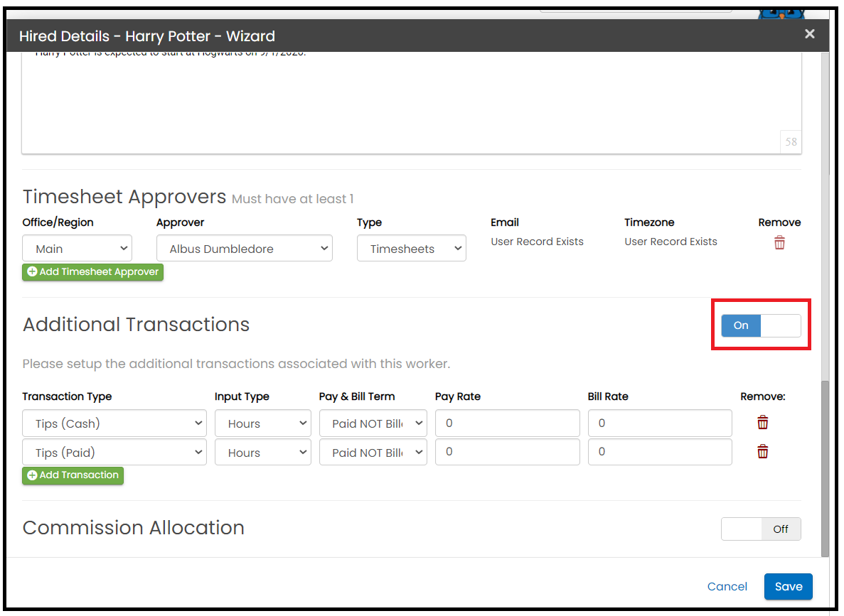Click the 'Remove' label in Timesheet Approvers

click(779, 222)
